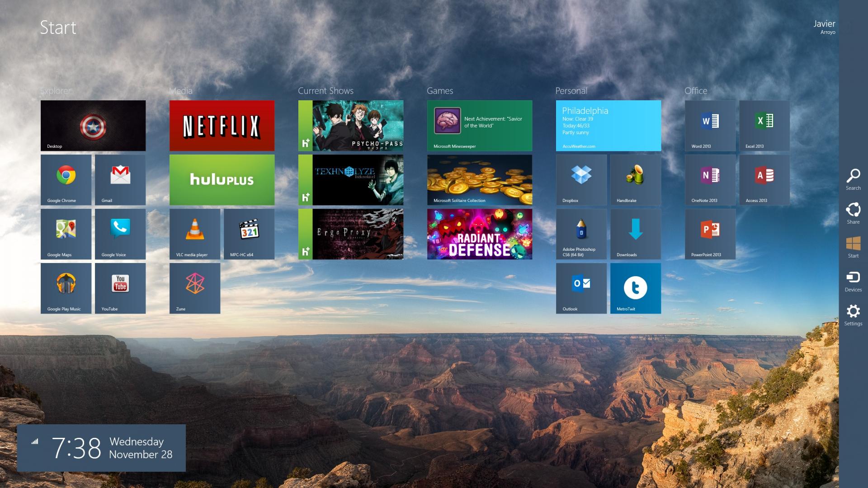Open Adobe Photoshop CS6 tile
Screen dimensions: 868x488
coord(581,234)
